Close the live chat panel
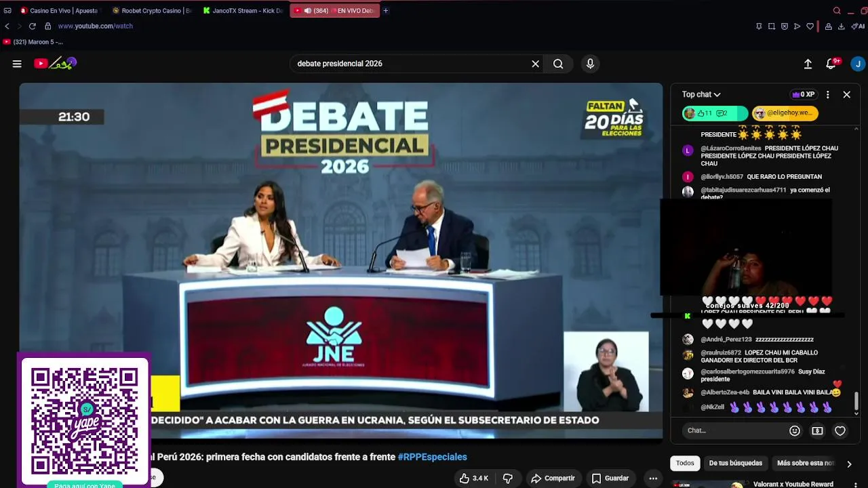 (x=846, y=95)
